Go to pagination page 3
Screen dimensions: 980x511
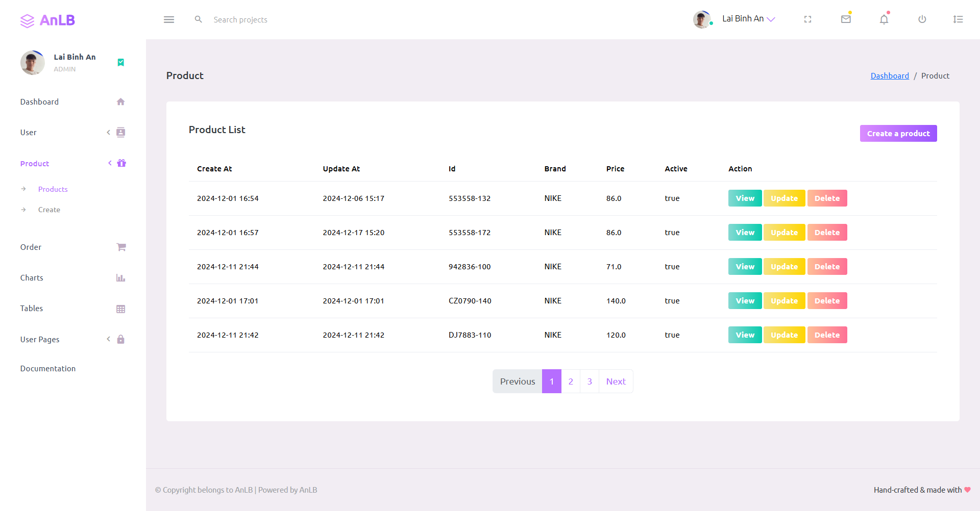point(590,381)
